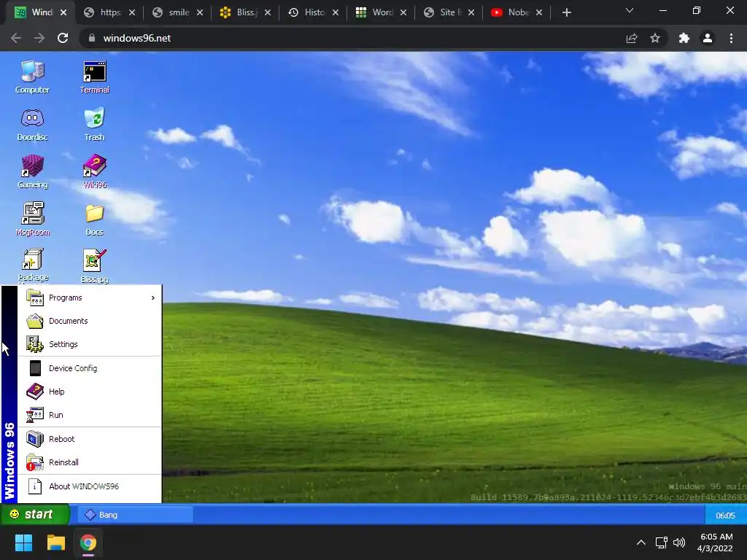Viewport: 747px width, 560px height.
Task: Choose Reinstall in the start menu
Action: pyautogui.click(x=90, y=462)
